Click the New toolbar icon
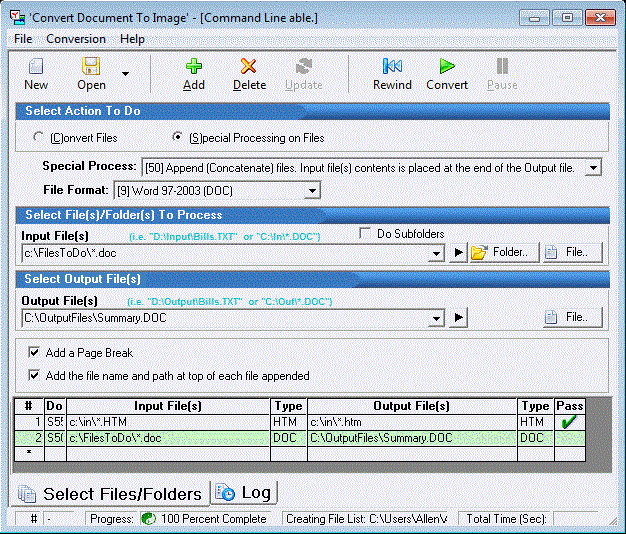This screenshot has width=626, height=534. point(36,66)
